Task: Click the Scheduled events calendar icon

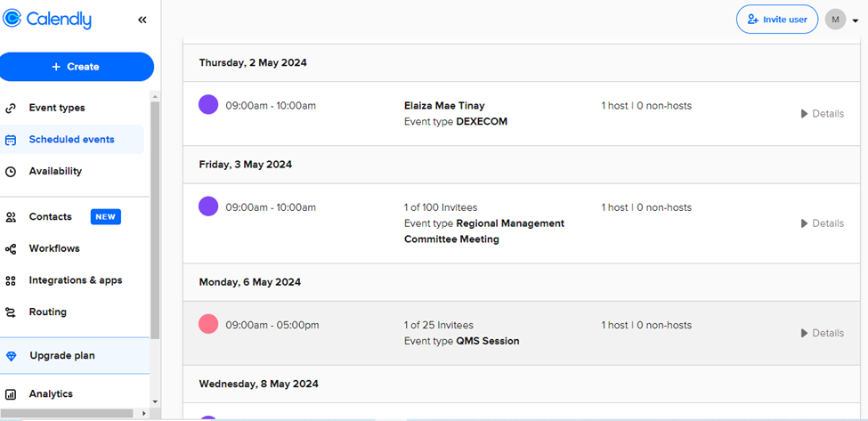Action: [11, 140]
